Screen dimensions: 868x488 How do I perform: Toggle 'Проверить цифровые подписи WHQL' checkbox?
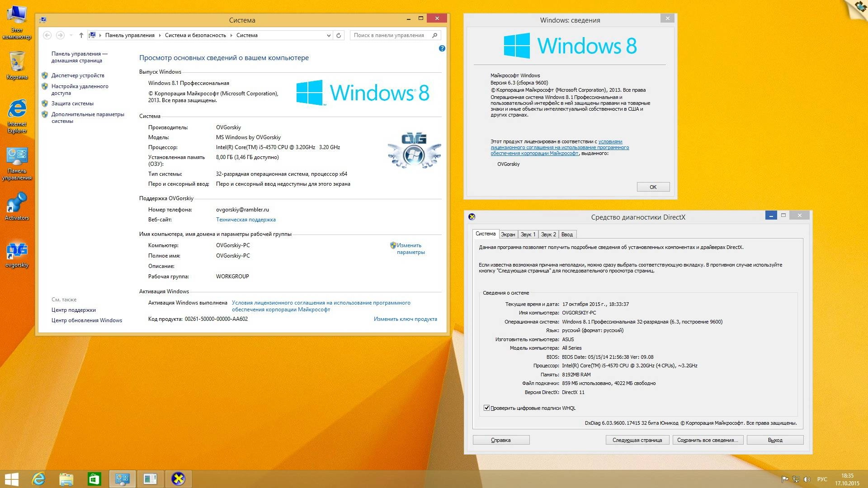click(x=487, y=408)
